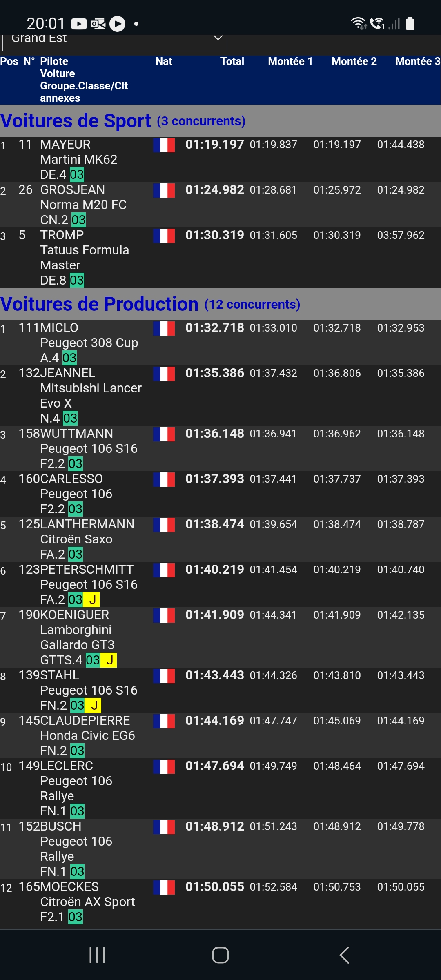Image resolution: width=441 pixels, height=980 pixels.
Task: Select the Montée 1 column header
Action: pyautogui.click(x=290, y=62)
